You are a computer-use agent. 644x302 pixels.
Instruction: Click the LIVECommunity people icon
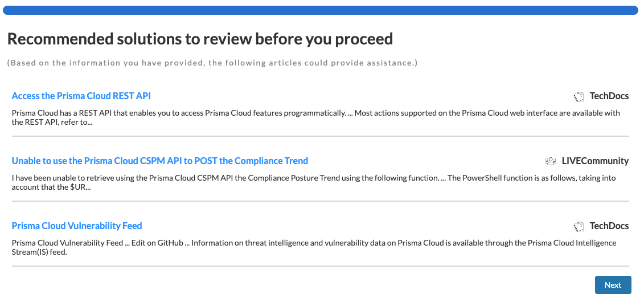[x=551, y=161]
